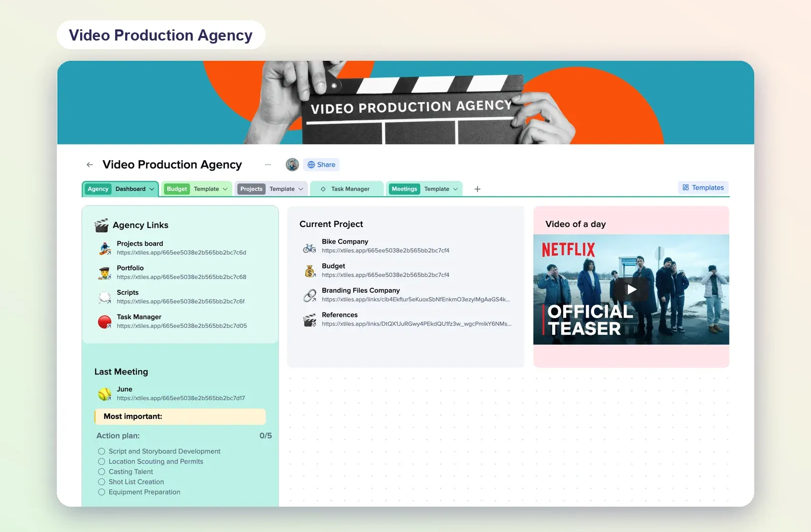Open the Meetings Template tab

pyautogui.click(x=424, y=189)
